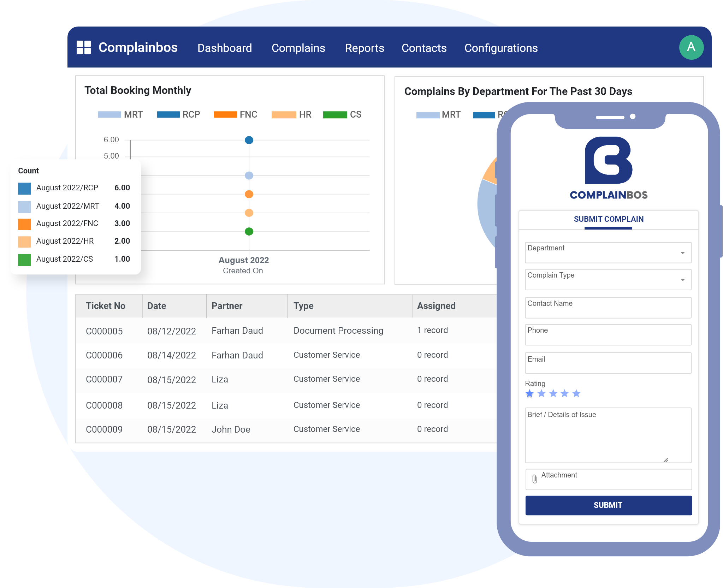
Task: Go to Dashboard menu
Action: 225,48
